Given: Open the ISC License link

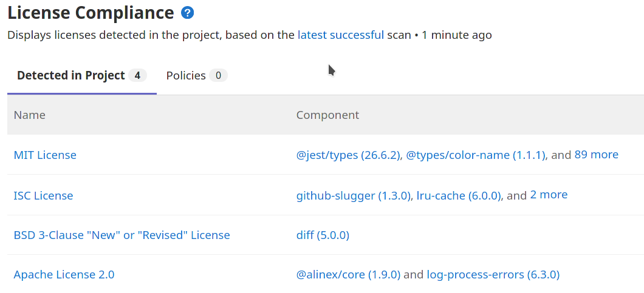Looking at the screenshot, I should 43,196.
